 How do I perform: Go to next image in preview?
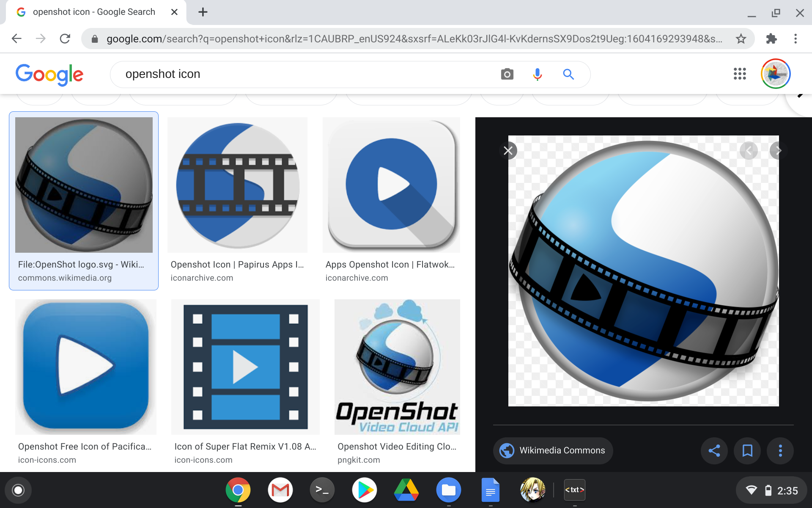point(778,150)
